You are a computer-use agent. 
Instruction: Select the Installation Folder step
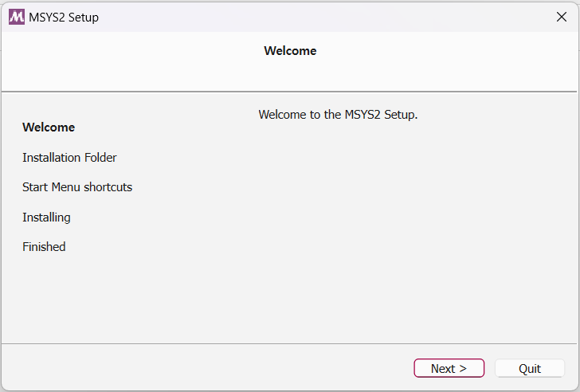pos(69,158)
